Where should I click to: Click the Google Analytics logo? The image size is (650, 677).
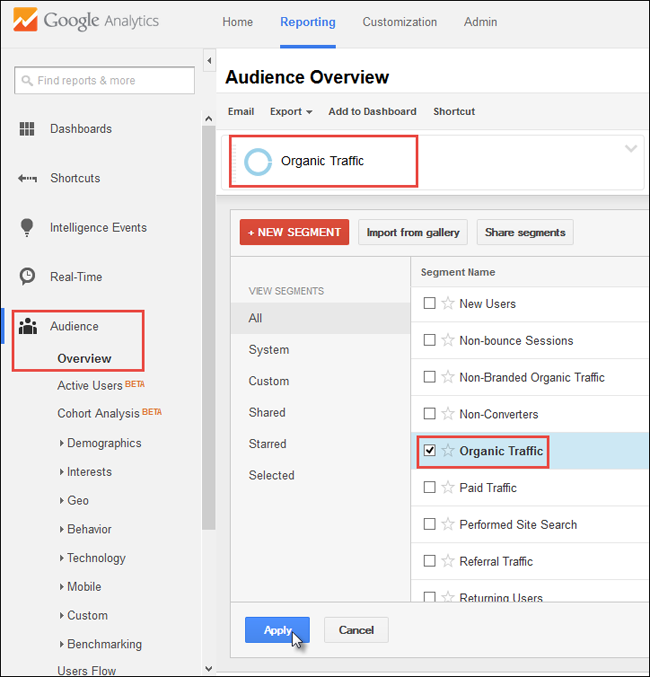coord(88,21)
